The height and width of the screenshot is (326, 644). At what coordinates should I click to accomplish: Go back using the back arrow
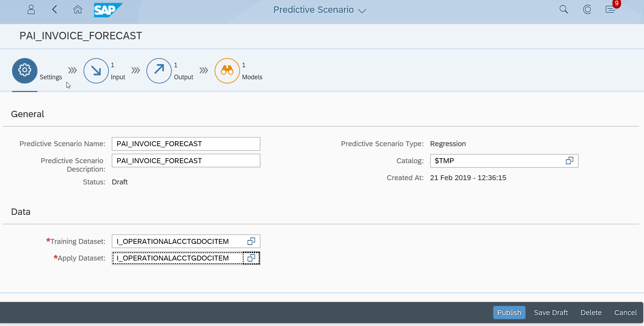click(x=54, y=10)
